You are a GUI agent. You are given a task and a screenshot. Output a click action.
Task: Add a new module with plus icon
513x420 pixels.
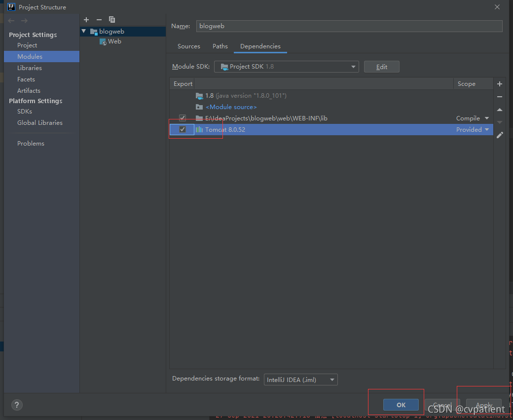point(86,20)
